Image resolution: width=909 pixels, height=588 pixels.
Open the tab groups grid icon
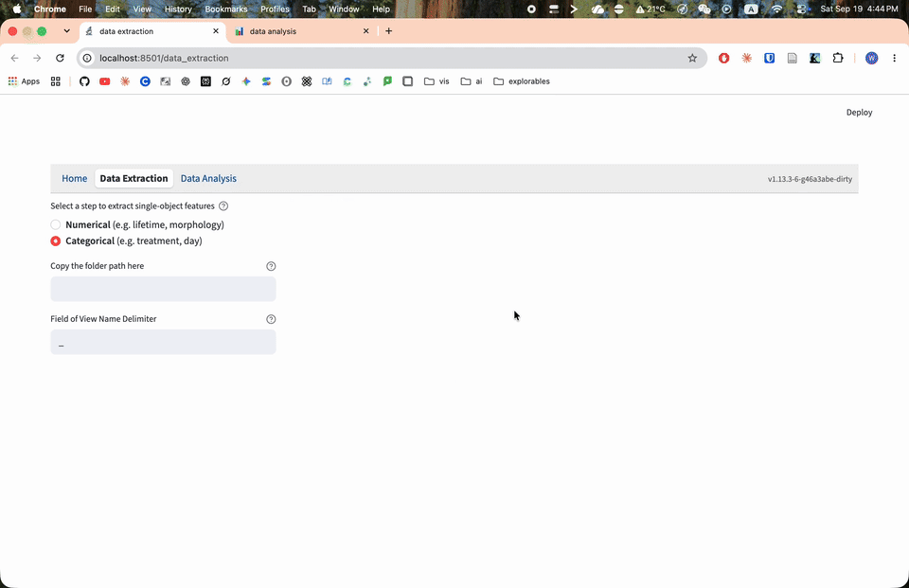point(56,81)
